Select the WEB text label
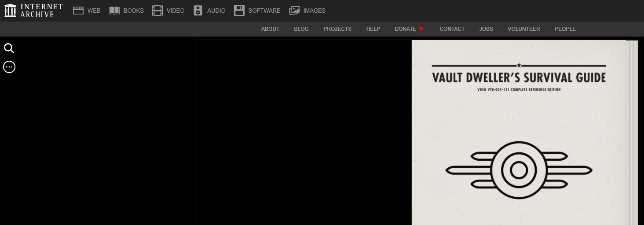 click(x=94, y=11)
